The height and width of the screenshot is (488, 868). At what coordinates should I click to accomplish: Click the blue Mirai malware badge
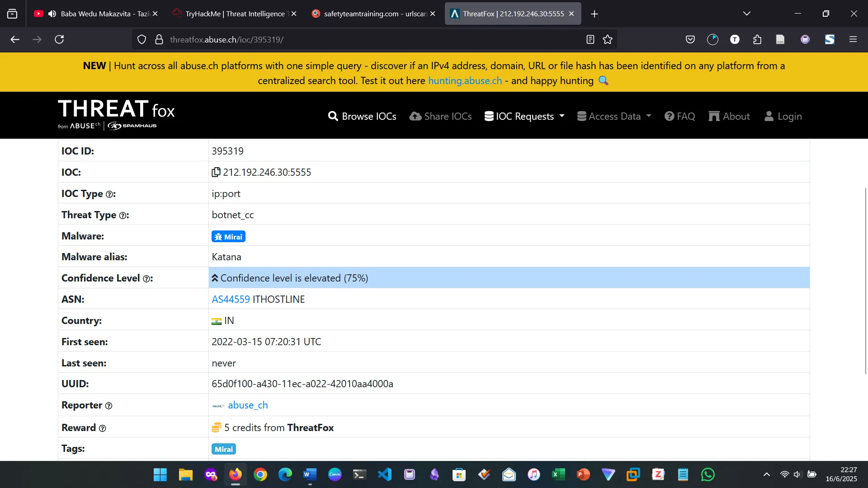pos(228,236)
